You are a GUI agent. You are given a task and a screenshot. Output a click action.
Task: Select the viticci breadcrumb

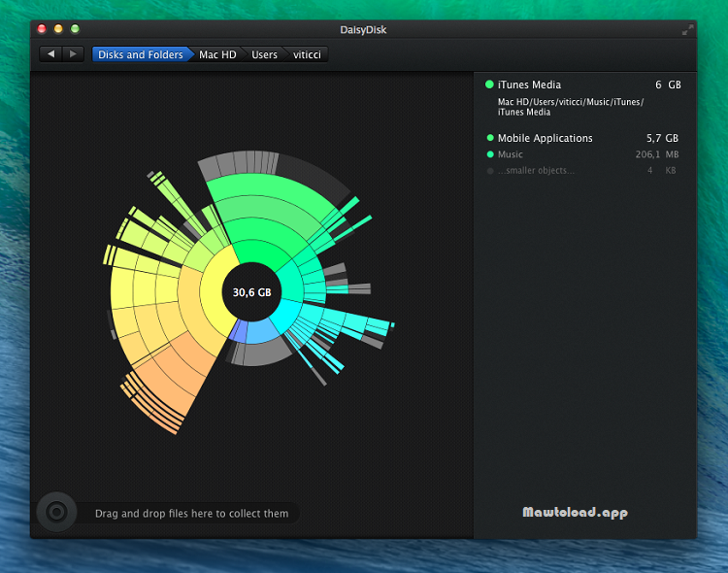307,54
